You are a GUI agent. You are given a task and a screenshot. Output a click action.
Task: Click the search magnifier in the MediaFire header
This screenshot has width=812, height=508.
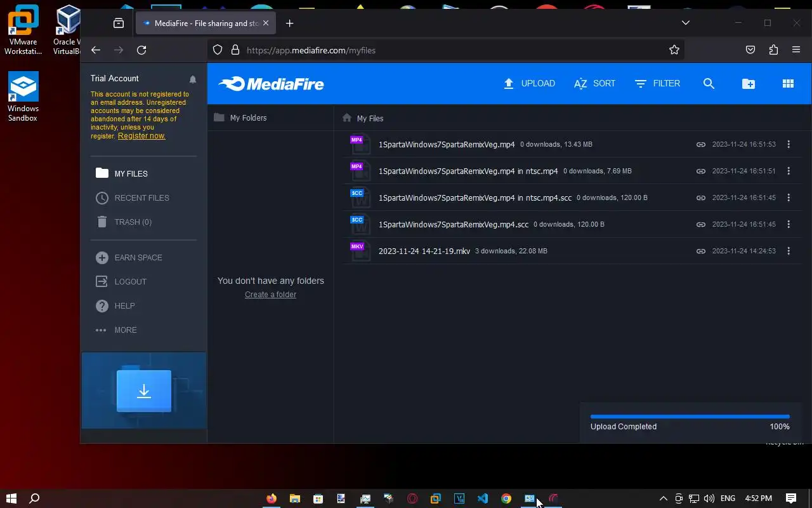(709, 84)
